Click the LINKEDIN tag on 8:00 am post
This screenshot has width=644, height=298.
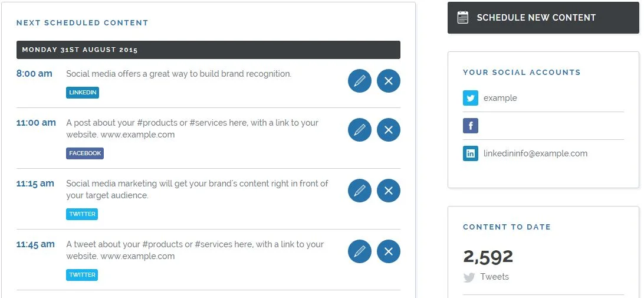click(x=83, y=93)
